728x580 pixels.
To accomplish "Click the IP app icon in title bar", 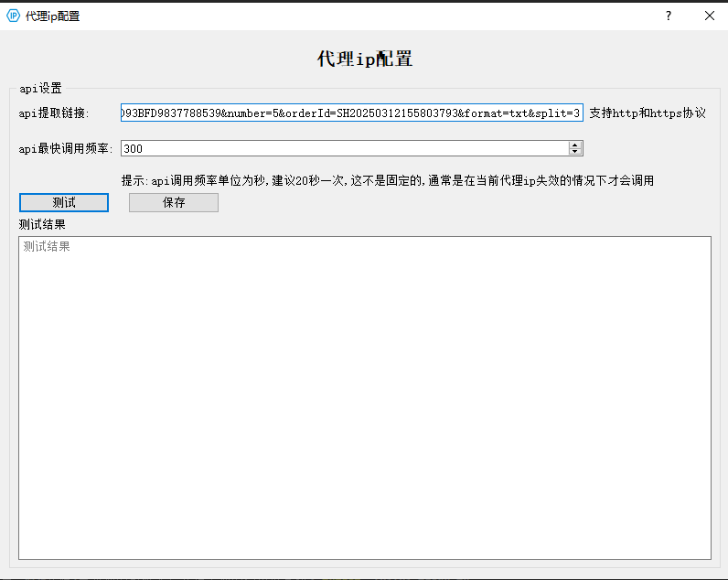I will coord(13,16).
